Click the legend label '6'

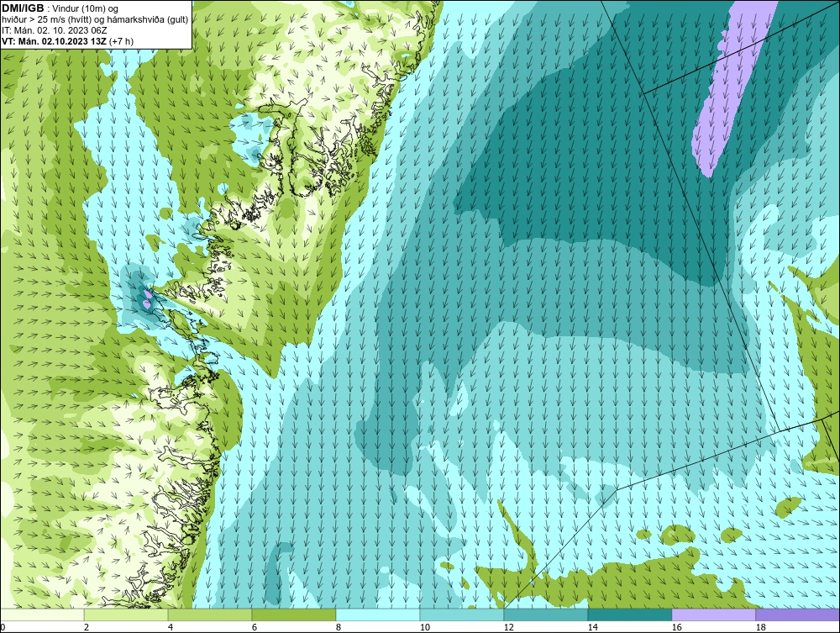[x=255, y=627]
